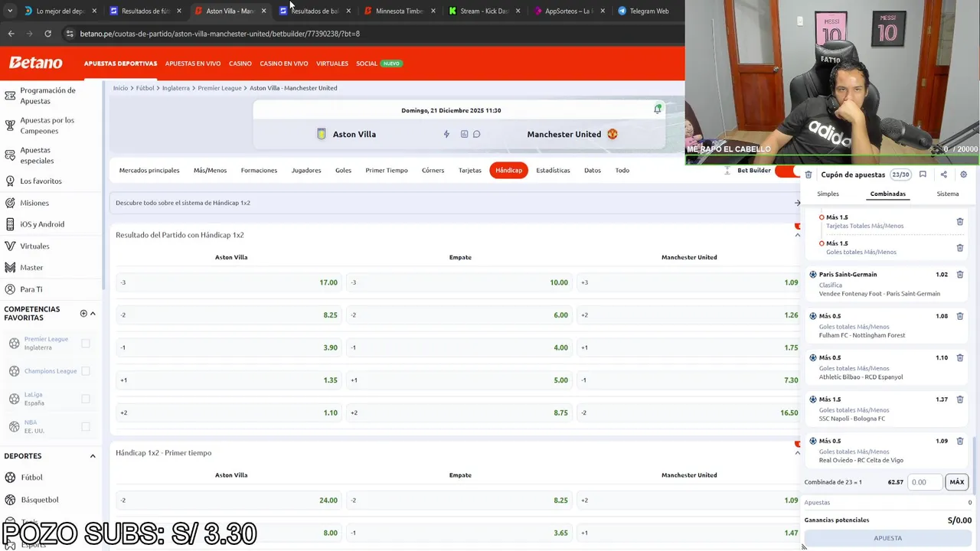Screen dimensions: 980x551
Task: Toggle the Bet Builder switch
Action: (x=787, y=171)
